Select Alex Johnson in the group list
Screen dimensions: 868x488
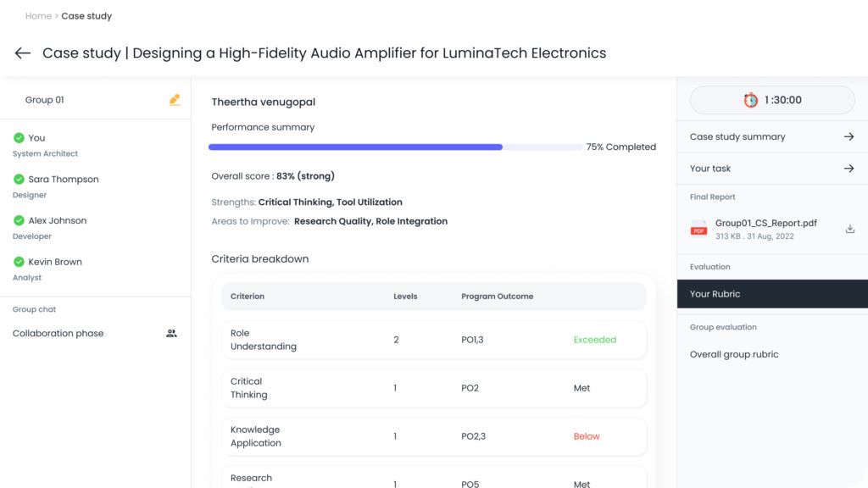[58, 221]
